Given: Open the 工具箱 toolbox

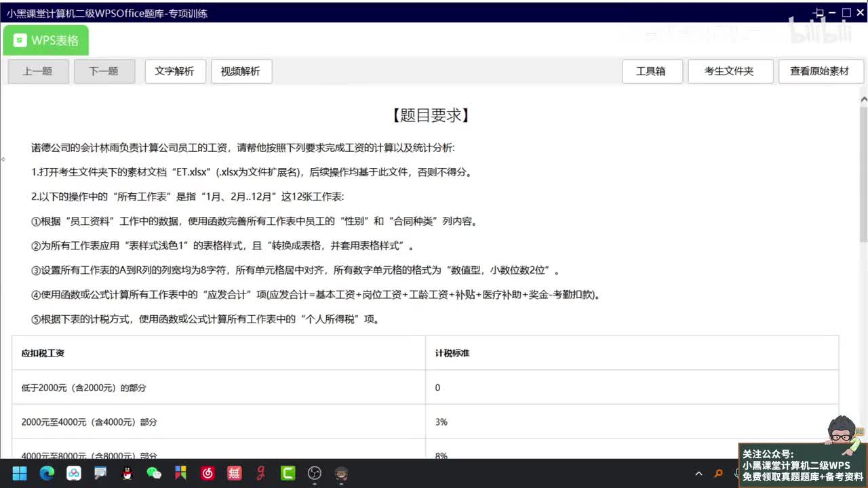Looking at the screenshot, I should pos(652,71).
